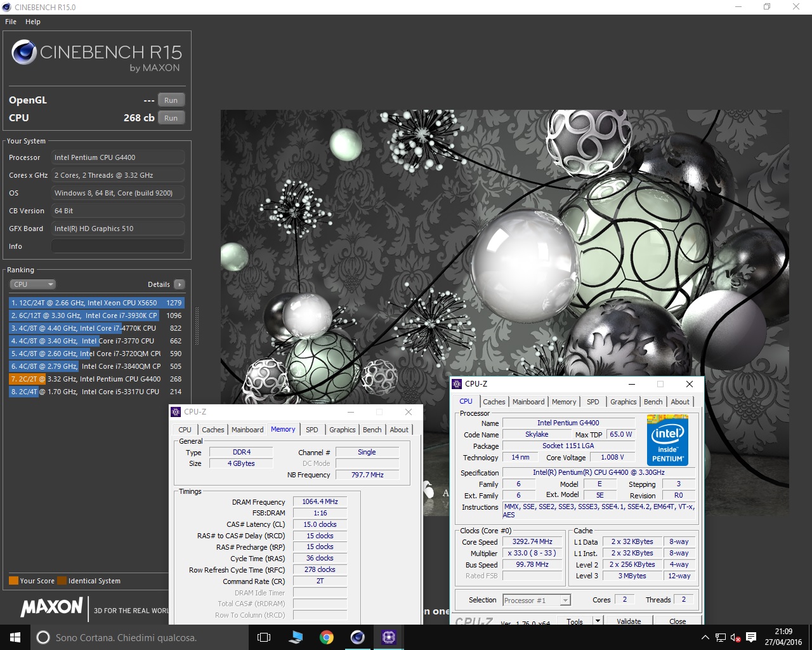Screen dimensions: 812x650
Task: Click the front CPU-Z window title icon
Action: pyautogui.click(x=457, y=384)
